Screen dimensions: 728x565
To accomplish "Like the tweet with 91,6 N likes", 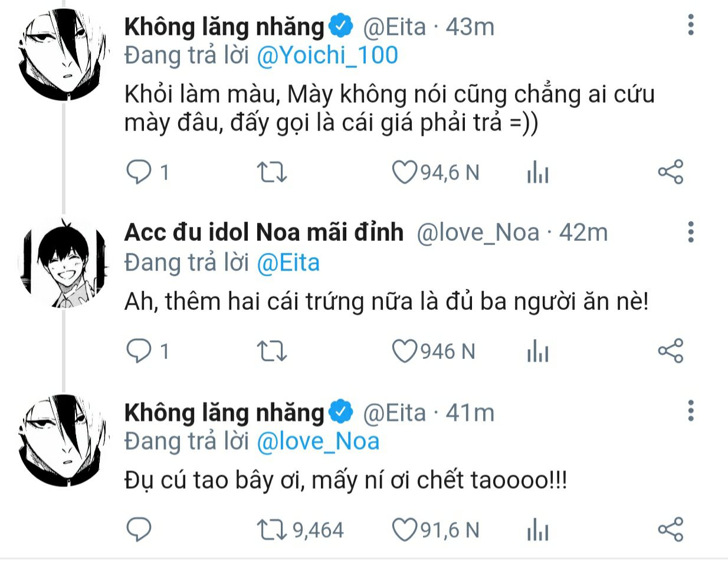I will tap(405, 530).
